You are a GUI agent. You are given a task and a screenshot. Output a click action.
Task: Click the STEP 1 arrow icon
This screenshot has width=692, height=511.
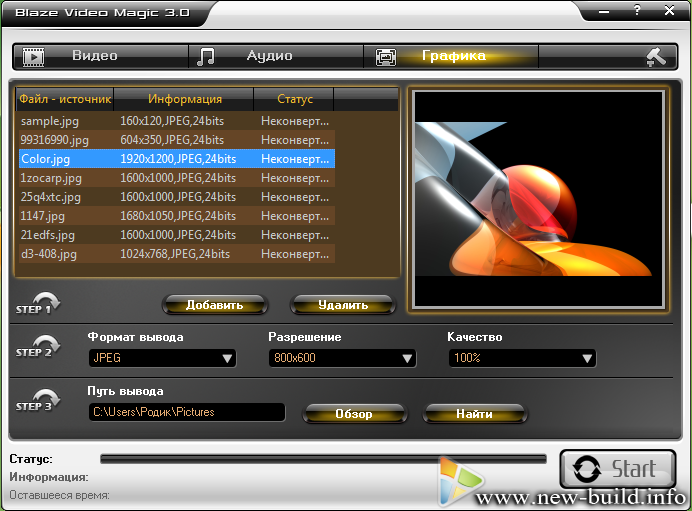[38, 303]
